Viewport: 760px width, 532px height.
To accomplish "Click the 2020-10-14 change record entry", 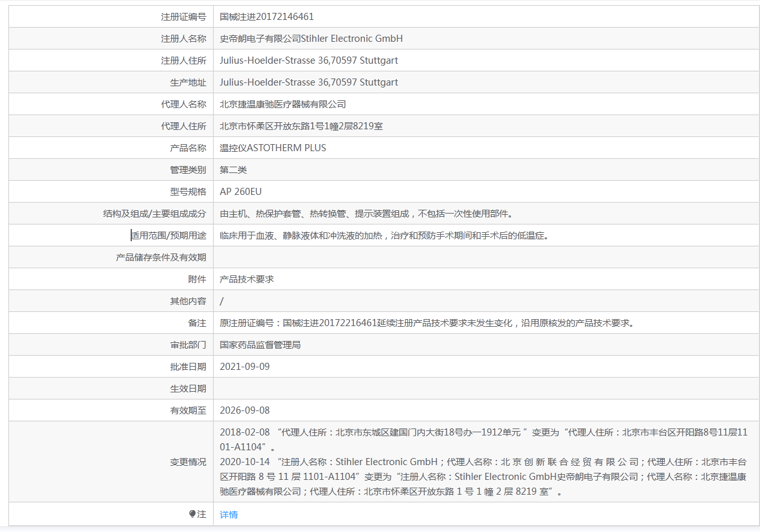I will point(483,477).
